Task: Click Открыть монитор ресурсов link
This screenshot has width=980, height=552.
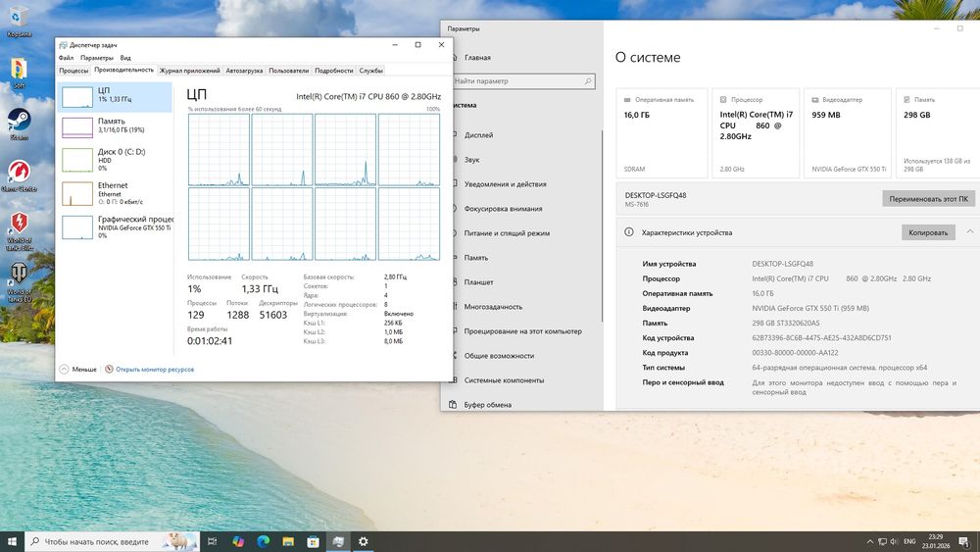Action: click(x=155, y=370)
